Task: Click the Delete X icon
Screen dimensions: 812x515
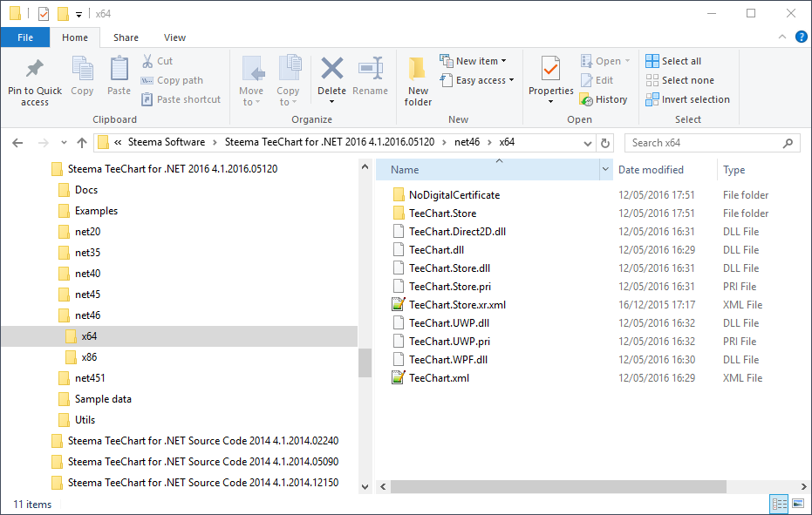Action: tap(332, 69)
